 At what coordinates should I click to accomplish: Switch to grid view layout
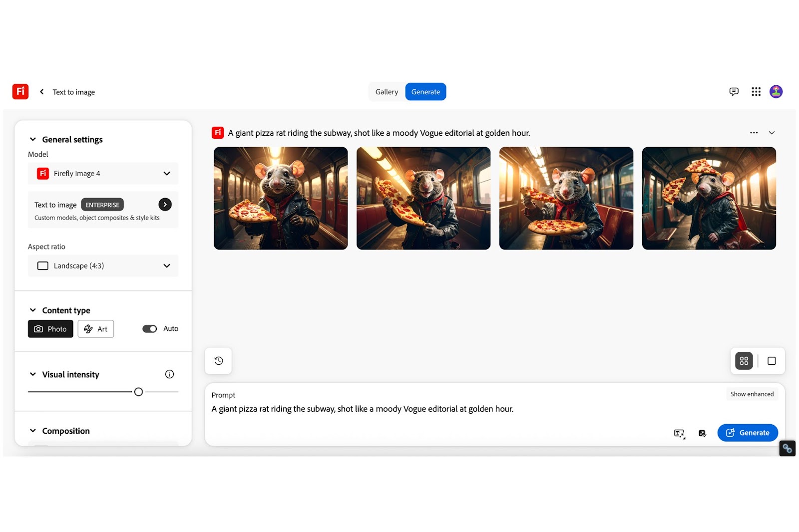pyautogui.click(x=744, y=361)
